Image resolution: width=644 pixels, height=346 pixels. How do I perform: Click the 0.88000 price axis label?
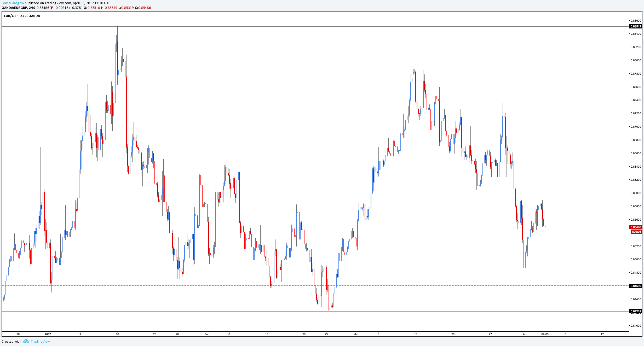(x=636, y=60)
